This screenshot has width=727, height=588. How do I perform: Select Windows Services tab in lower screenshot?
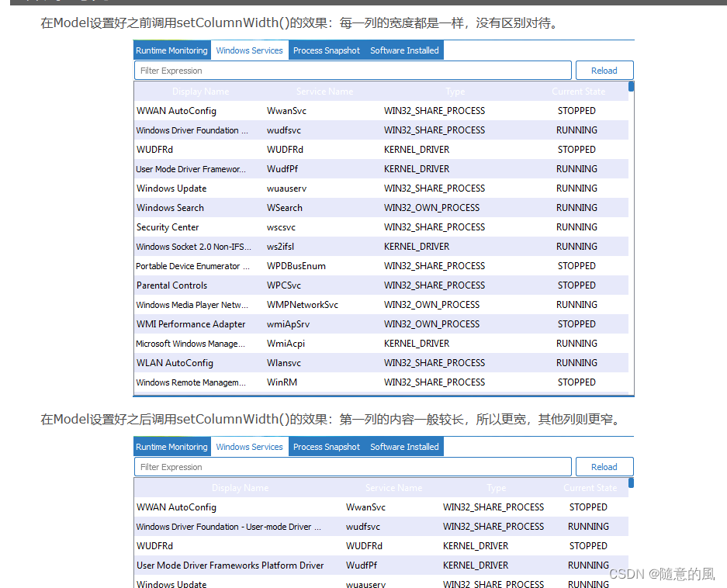[249, 447]
